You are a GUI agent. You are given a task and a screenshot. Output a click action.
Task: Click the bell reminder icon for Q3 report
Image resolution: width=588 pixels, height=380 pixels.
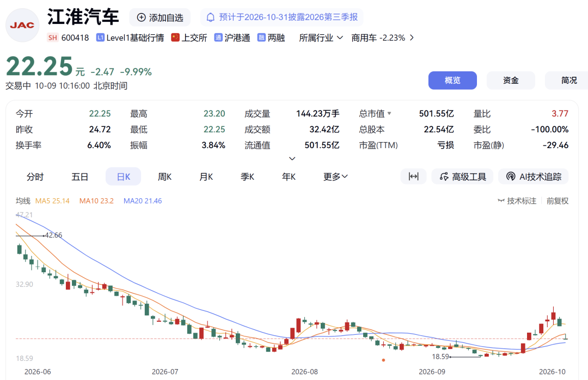[x=211, y=17]
